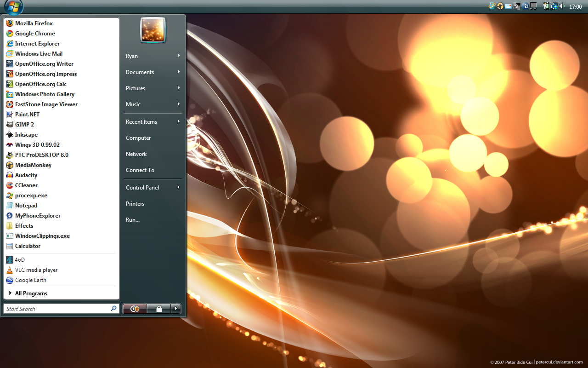The width and height of the screenshot is (588, 368).
Task: Open Printers
Action: (x=153, y=204)
